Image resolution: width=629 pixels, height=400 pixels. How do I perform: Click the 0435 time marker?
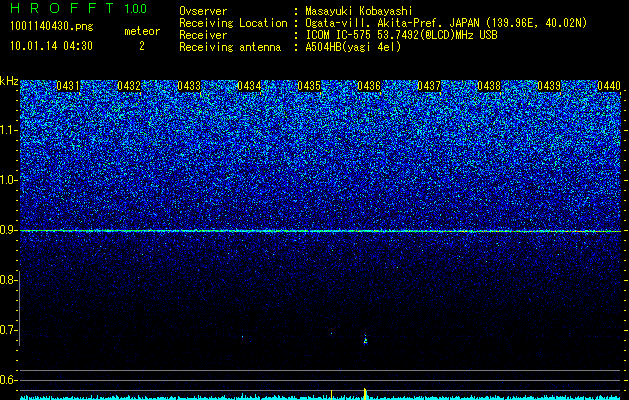coord(309,86)
